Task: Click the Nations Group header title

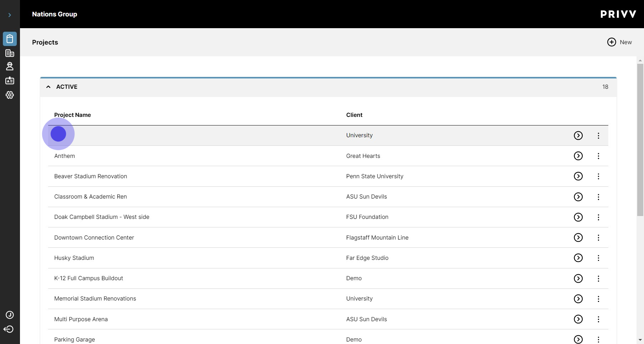Action: point(55,14)
